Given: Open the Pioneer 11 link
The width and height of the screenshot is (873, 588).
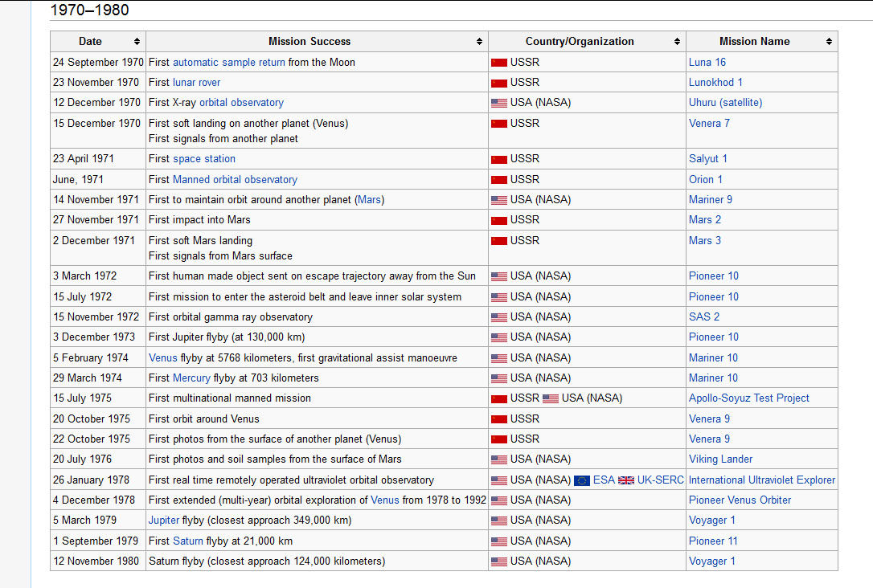Looking at the screenshot, I should (x=713, y=541).
